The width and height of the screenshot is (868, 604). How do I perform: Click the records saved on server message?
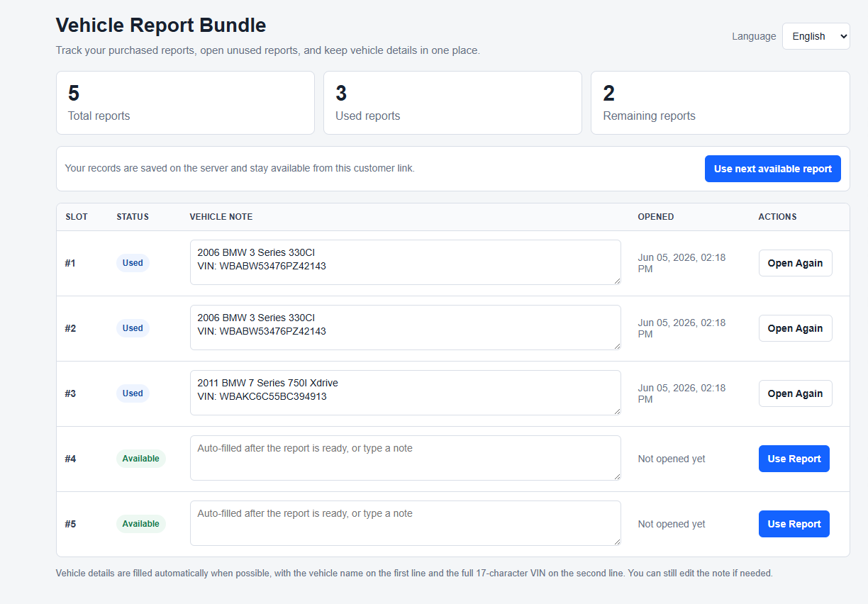pyautogui.click(x=240, y=169)
